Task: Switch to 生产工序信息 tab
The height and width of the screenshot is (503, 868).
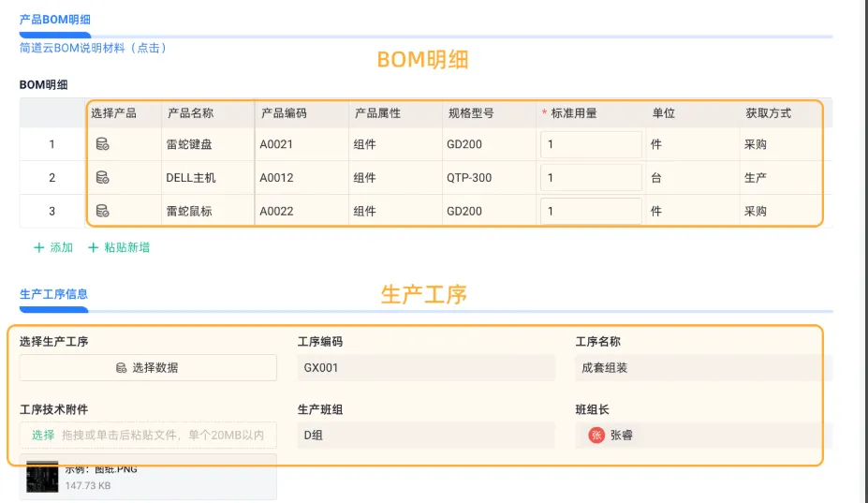Action: pyautogui.click(x=53, y=294)
